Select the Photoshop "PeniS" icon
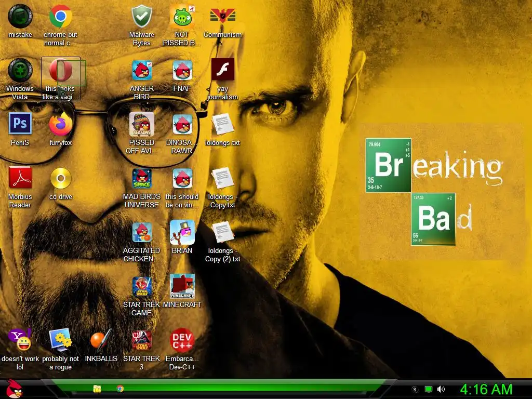 pyautogui.click(x=20, y=124)
